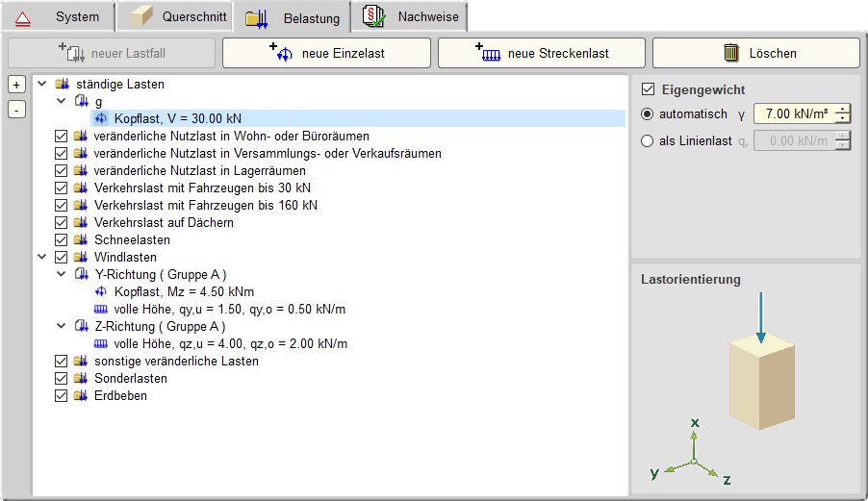The image size is (868, 501).
Task: Click the Nachweise tab paragraph icon
Action: point(374,17)
